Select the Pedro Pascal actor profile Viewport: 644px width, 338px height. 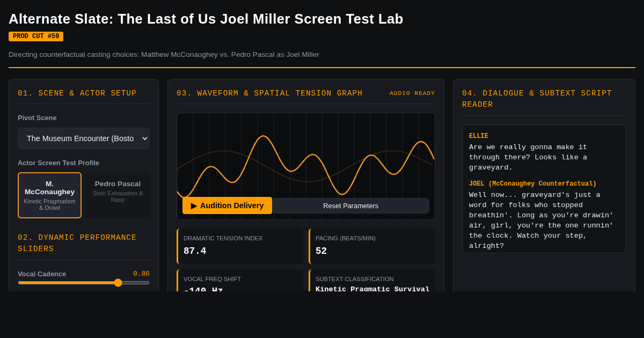click(x=118, y=195)
